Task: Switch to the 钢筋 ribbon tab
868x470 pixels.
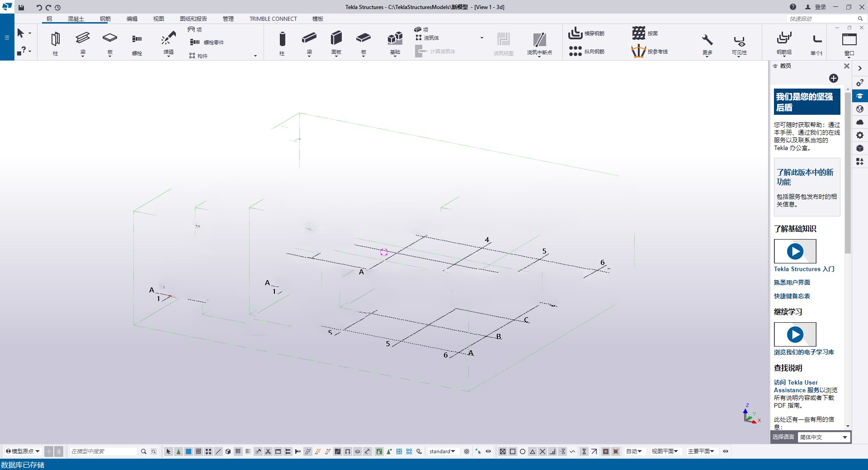Action: [105, 19]
